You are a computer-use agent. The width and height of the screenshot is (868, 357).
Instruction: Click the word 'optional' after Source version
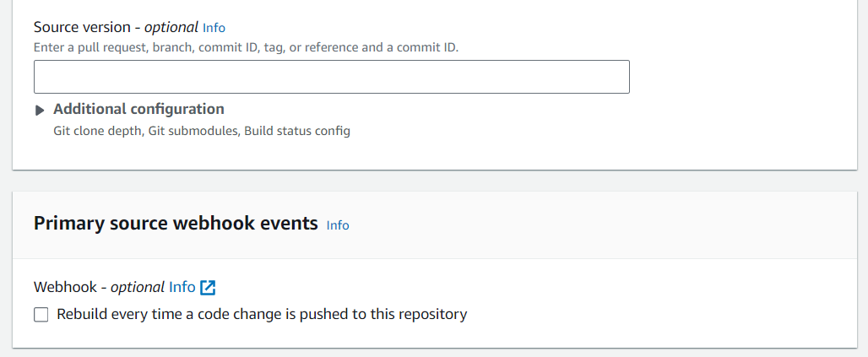point(171,27)
